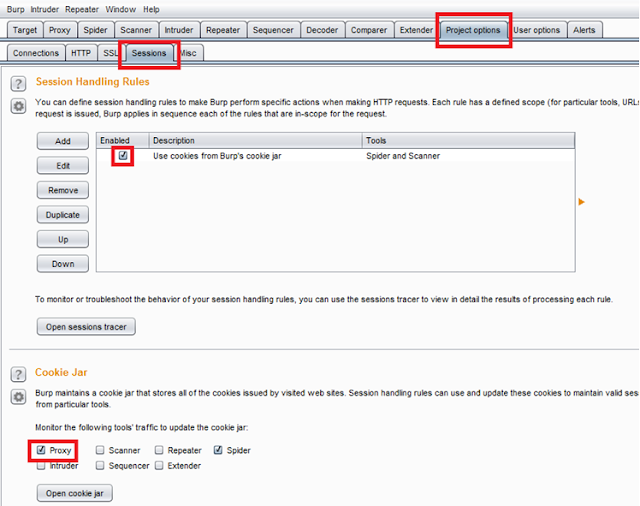Open the Help menu

[x=151, y=9]
